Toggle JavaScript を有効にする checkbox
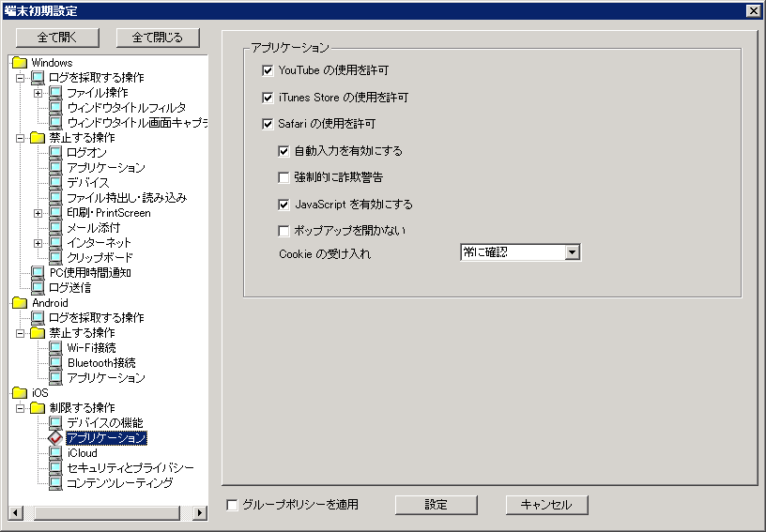 point(283,205)
